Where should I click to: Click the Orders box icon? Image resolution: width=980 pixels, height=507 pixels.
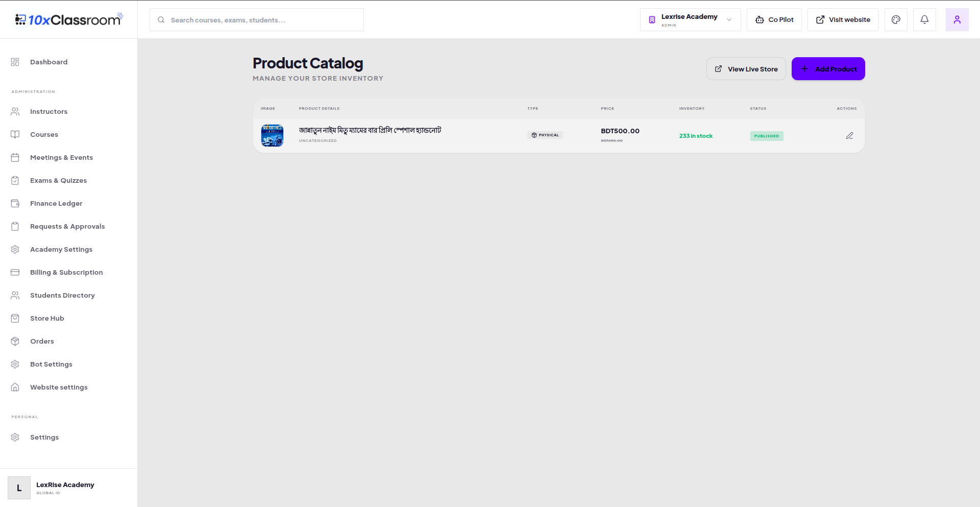(x=15, y=341)
